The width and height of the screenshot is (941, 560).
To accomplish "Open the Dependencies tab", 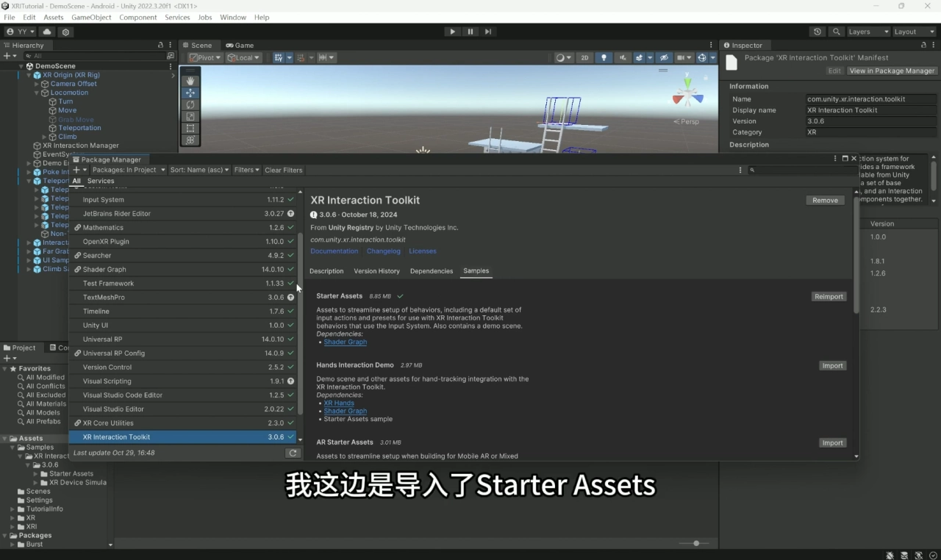I will [x=432, y=271].
